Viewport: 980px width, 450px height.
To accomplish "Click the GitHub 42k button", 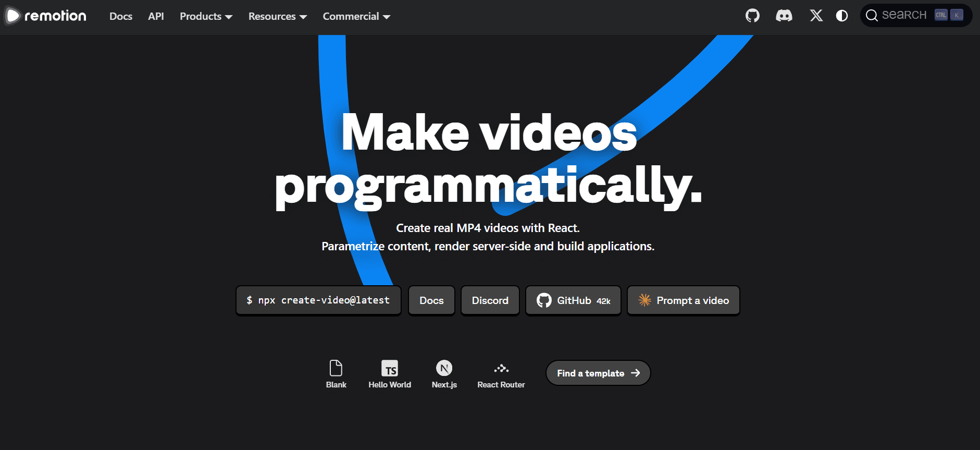I will [573, 300].
